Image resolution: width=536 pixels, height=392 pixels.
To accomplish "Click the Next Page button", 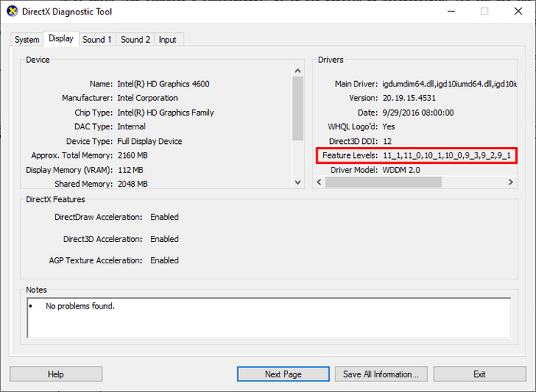I will tap(283, 374).
